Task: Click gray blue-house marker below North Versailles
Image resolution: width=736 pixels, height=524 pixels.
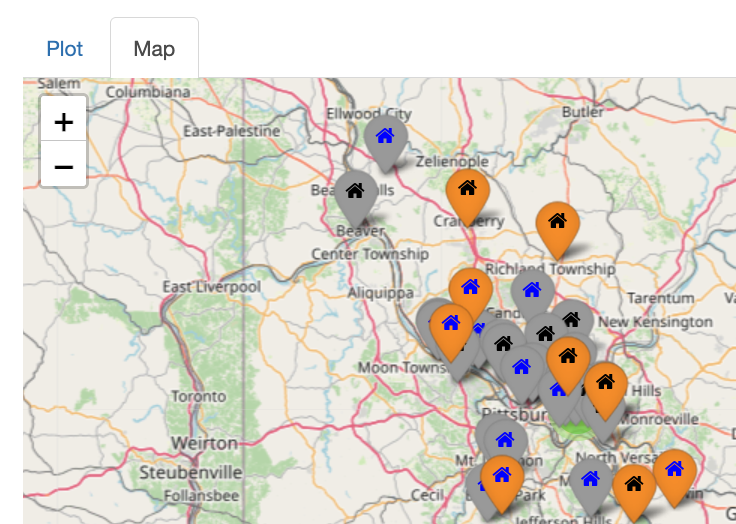Action: click(590, 485)
